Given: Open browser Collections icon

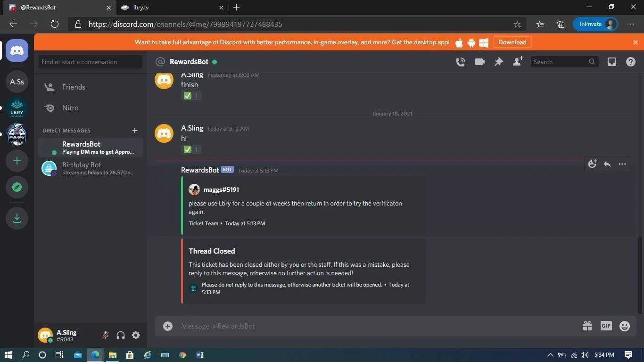Looking at the screenshot, I should click(561, 24).
